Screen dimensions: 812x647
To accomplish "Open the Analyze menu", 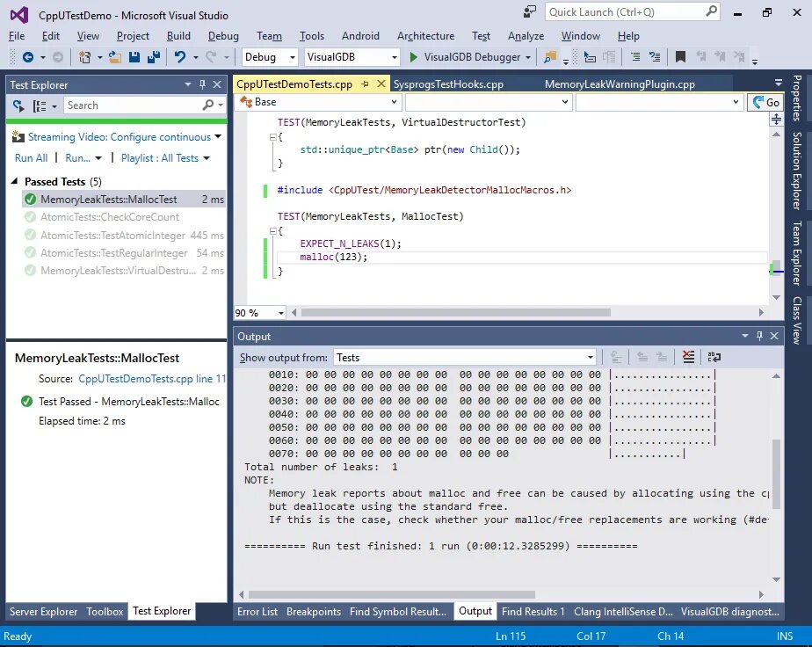I will coord(526,36).
